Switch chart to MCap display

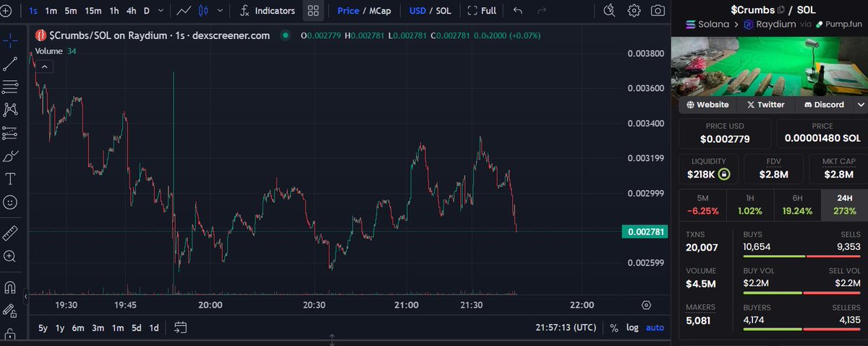(x=381, y=11)
